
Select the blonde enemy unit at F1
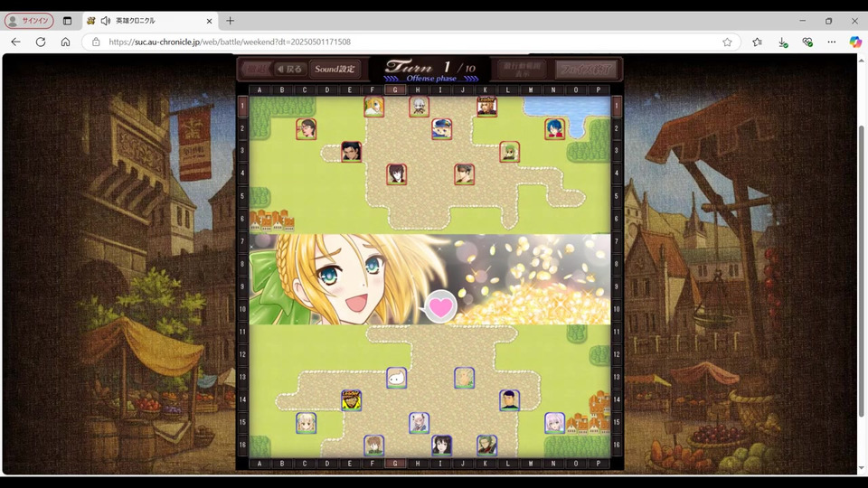pos(373,107)
